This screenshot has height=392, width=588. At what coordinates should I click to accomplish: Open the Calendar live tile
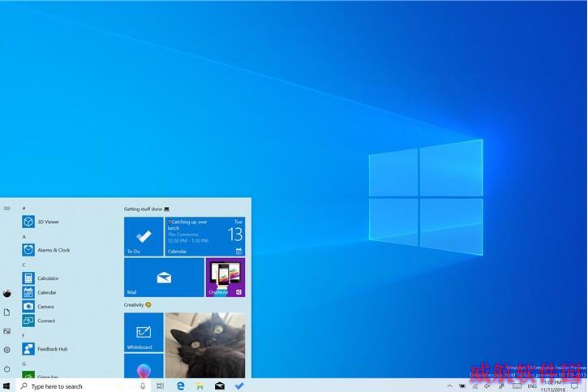click(204, 237)
